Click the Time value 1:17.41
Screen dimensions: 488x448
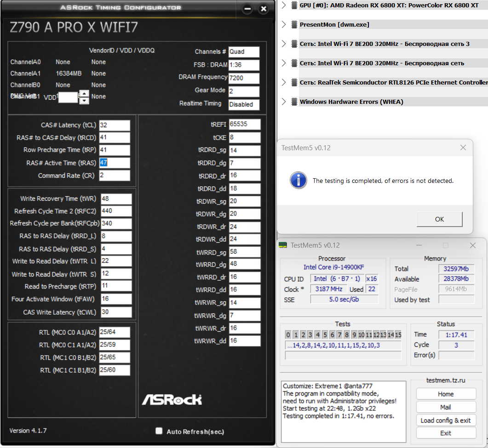(456, 335)
